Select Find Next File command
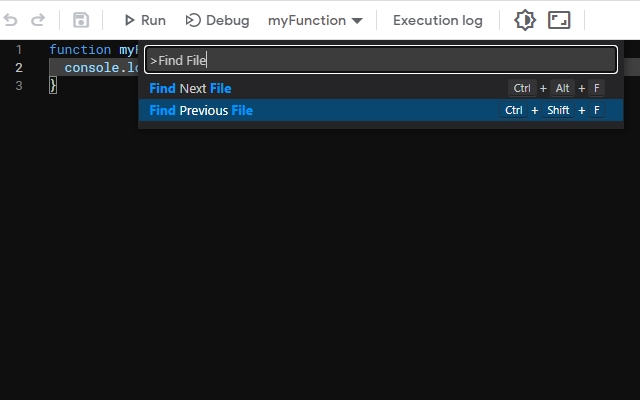 (381, 88)
